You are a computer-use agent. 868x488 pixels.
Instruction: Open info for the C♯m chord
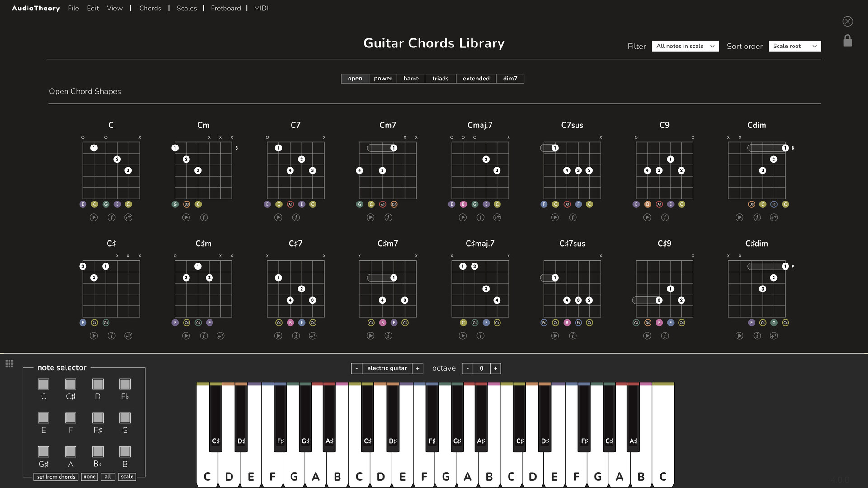tap(204, 336)
